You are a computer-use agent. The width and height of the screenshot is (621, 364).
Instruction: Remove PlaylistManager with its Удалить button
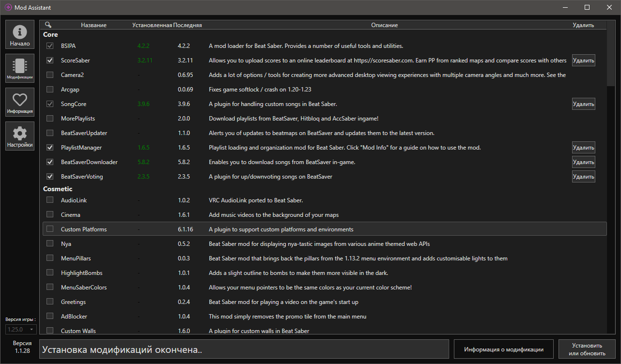[583, 148]
